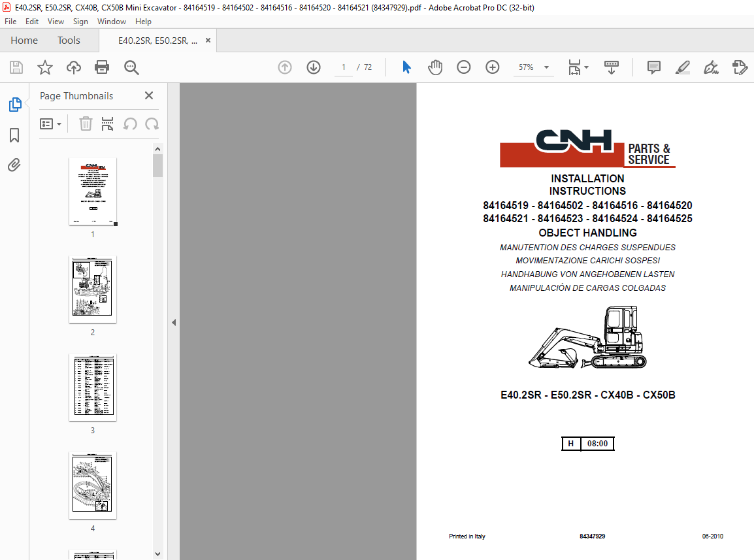Click the INSTALLATION INSTRUCTIONS heading
This screenshot has width=754, height=560.
(587, 185)
